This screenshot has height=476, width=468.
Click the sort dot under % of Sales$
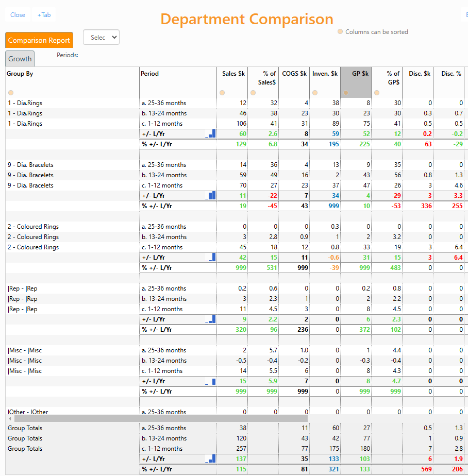[253, 93]
